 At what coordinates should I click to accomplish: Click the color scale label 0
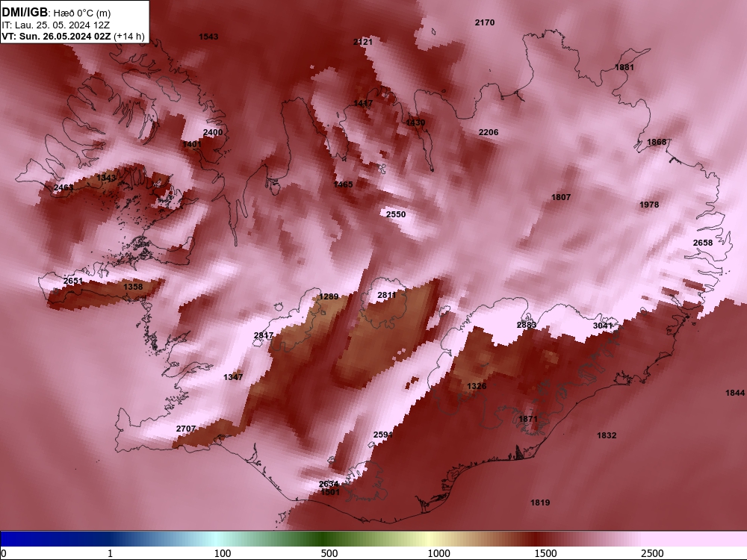click(4, 553)
